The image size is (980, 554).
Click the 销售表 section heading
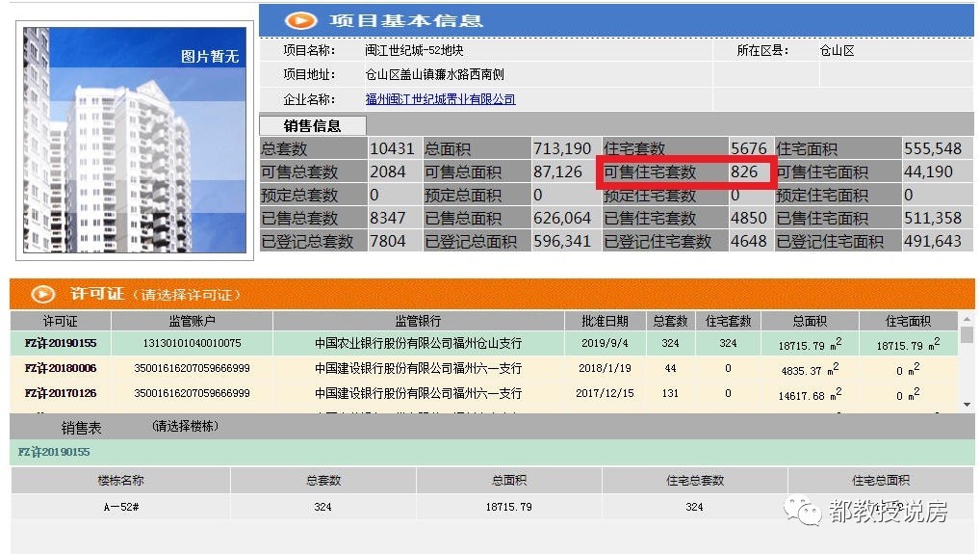81,429
